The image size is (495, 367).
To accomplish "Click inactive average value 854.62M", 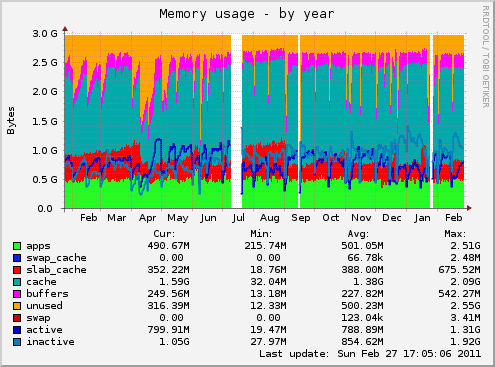I will point(362,342).
